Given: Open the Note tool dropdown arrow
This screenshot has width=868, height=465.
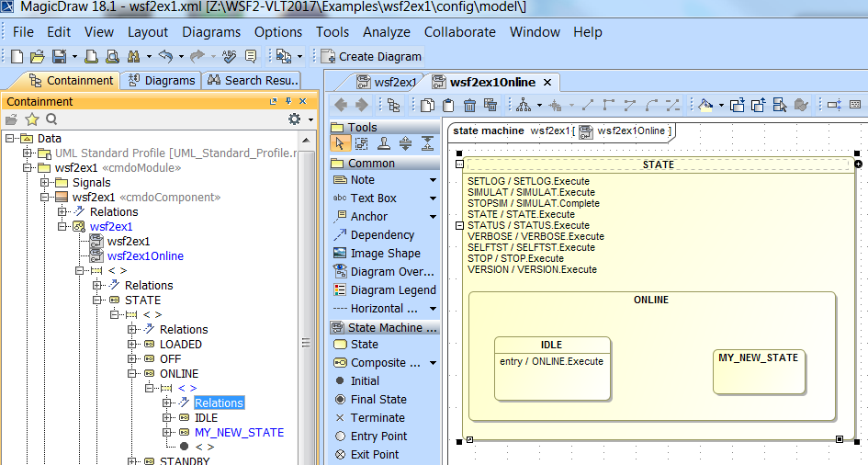Looking at the screenshot, I should click(433, 180).
